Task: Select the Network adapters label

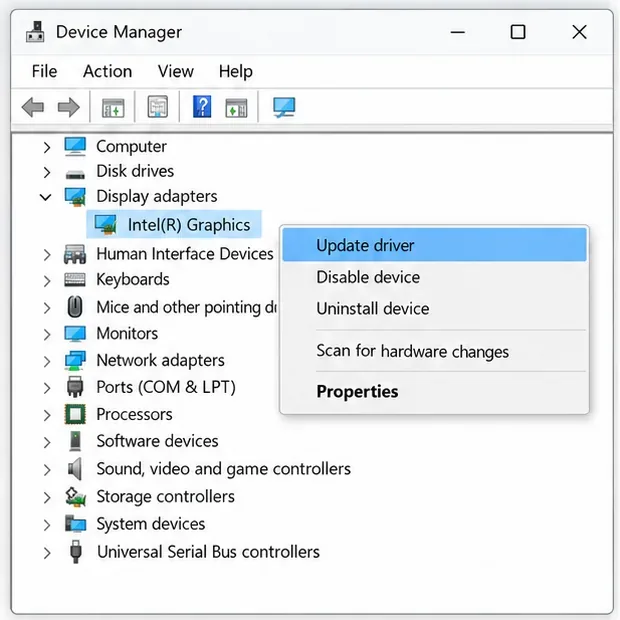Action: 161,360
